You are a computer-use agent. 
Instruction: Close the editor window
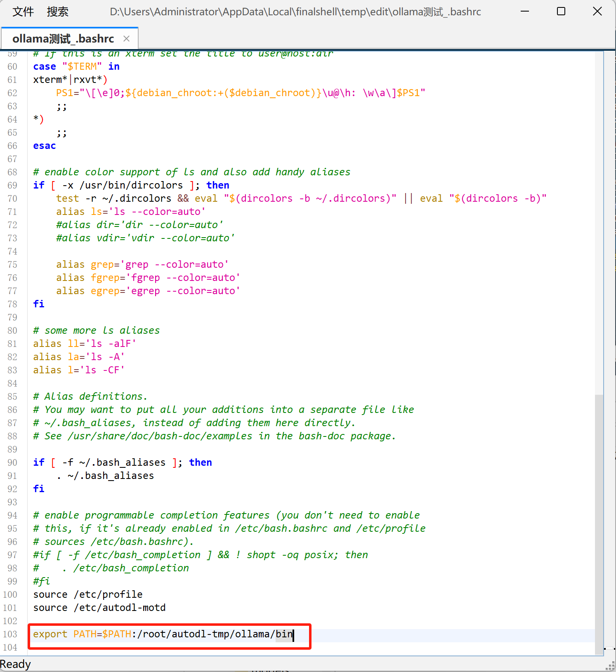(x=597, y=12)
